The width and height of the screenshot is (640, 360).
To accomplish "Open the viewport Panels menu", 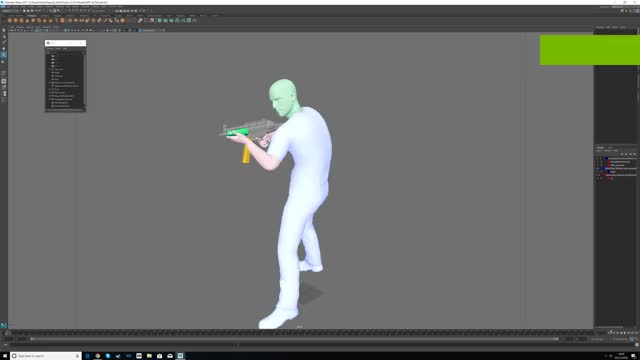I will click(x=56, y=27).
